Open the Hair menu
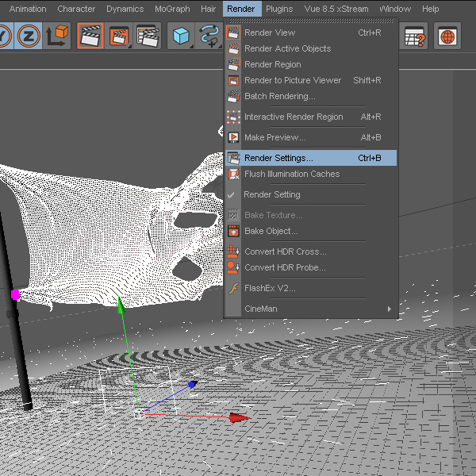The height and width of the screenshot is (476, 476). click(208, 9)
